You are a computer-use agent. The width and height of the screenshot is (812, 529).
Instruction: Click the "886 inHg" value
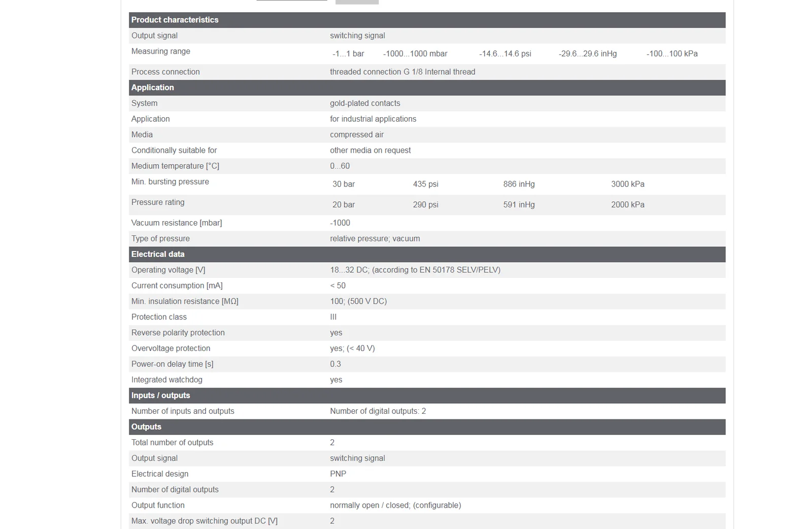pos(519,184)
